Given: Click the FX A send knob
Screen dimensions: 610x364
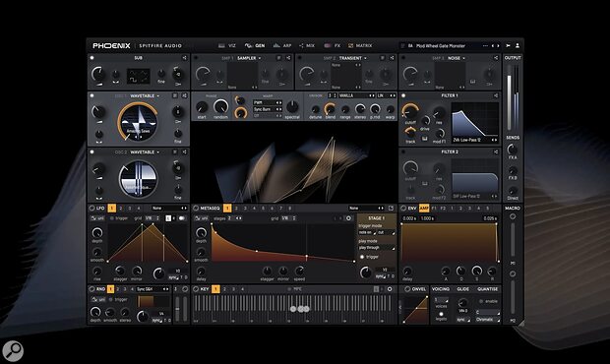Looking at the screenshot, I should point(513,149).
